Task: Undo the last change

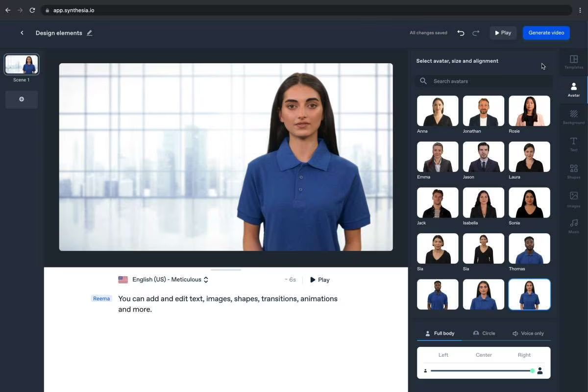Action: click(461, 33)
